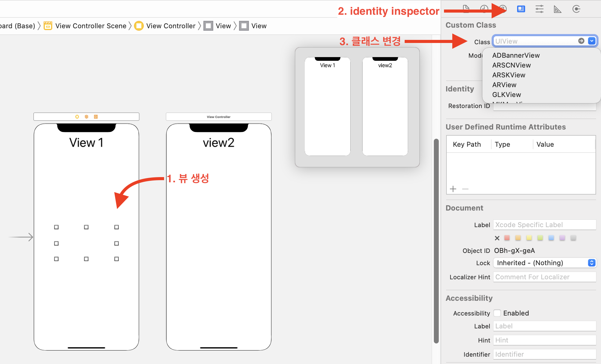Open the Connections inspector icon
Screen dimensions: 601x364
(576, 9)
